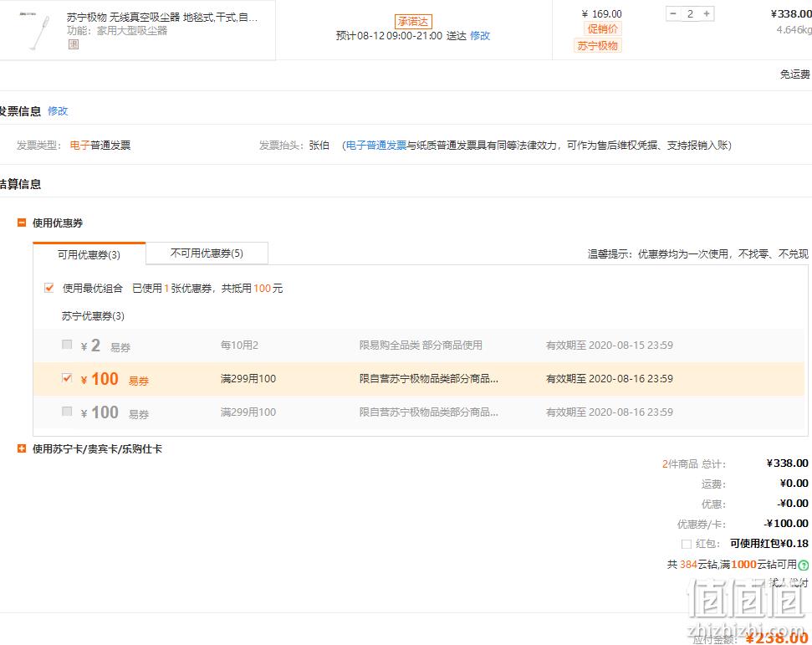Click the 温馨提示 coupon notice text
The width and height of the screenshot is (812, 645).
point(698,253)
